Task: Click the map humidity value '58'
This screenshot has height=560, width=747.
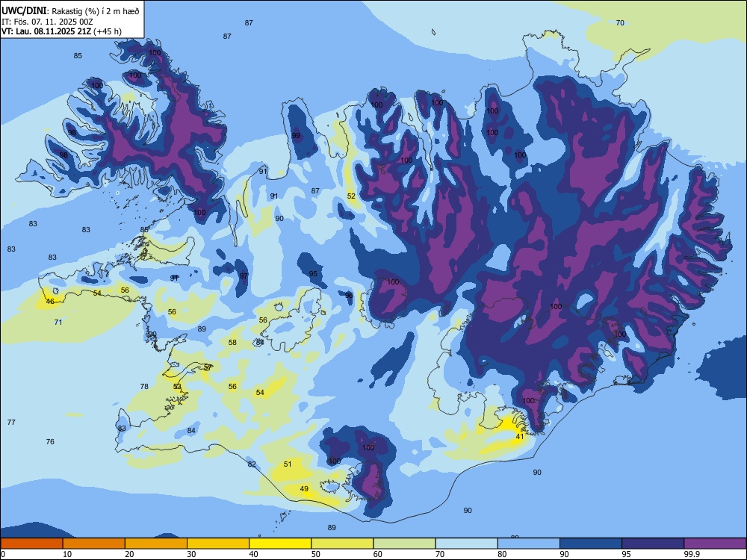Action: pos(232,342)
